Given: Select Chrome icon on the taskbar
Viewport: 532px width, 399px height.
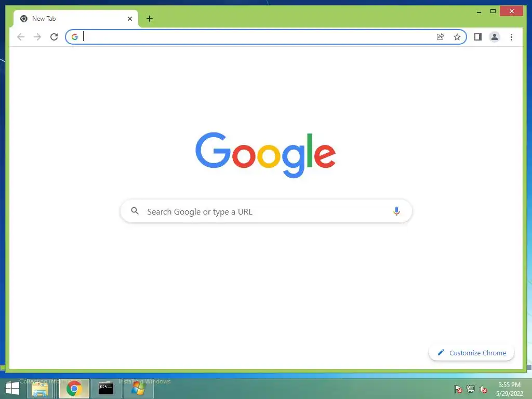Looking at the screenshot, I should pyautogui.click(x=74, y=389).
